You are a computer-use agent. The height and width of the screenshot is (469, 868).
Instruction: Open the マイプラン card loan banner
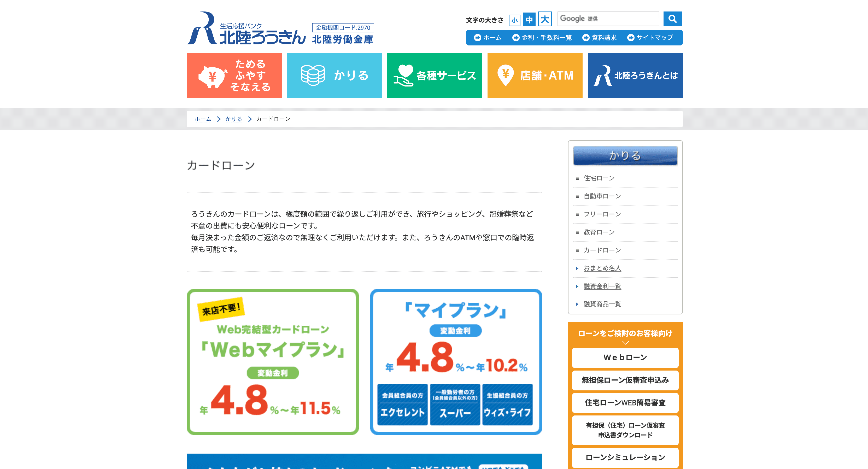456,362
